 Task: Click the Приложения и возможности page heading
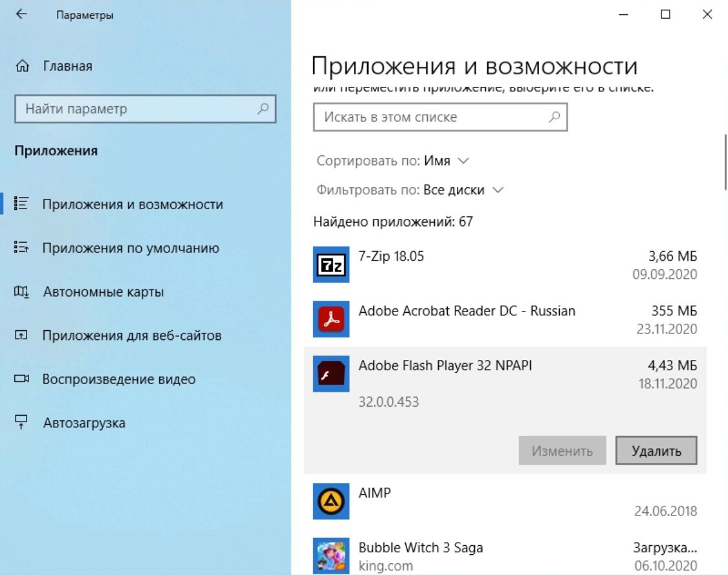pyautogui.click(x=474, y=67)
